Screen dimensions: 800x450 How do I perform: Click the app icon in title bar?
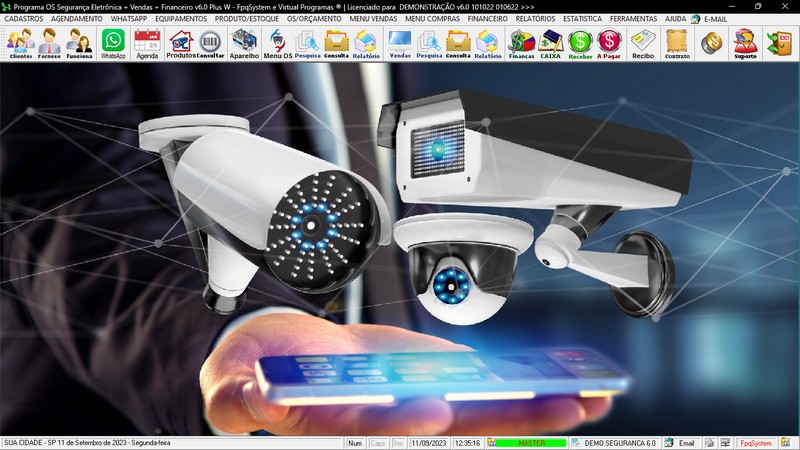[6, 7]
